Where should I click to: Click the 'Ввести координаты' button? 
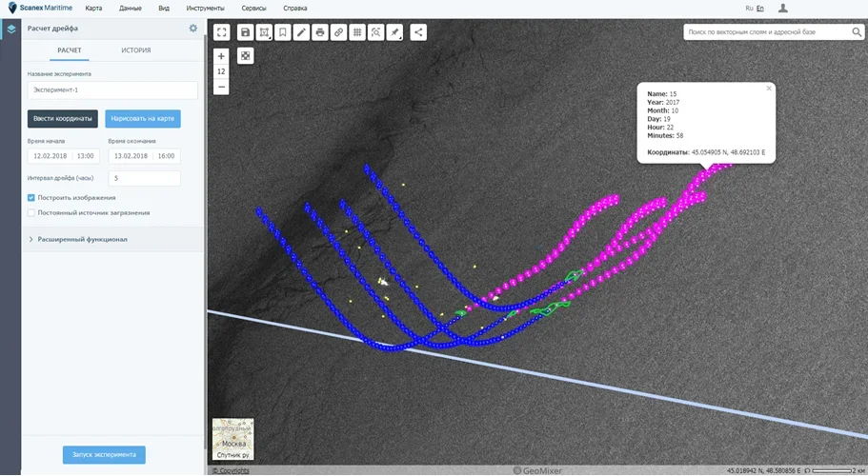click(63, 119)
